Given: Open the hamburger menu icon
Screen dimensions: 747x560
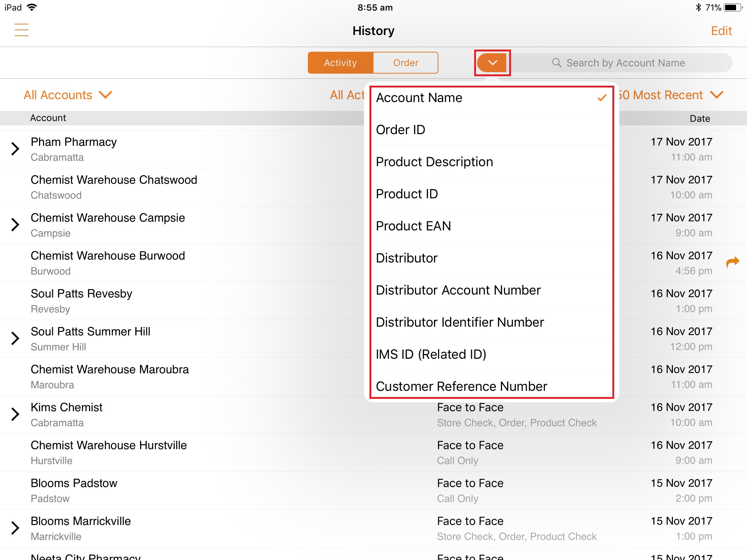Looking at the screenshot, I should pos(21,30).
